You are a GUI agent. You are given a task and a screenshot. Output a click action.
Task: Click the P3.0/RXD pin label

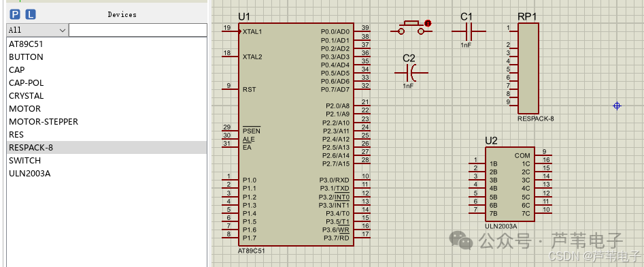pyautogui.click(x=335, y=180)
